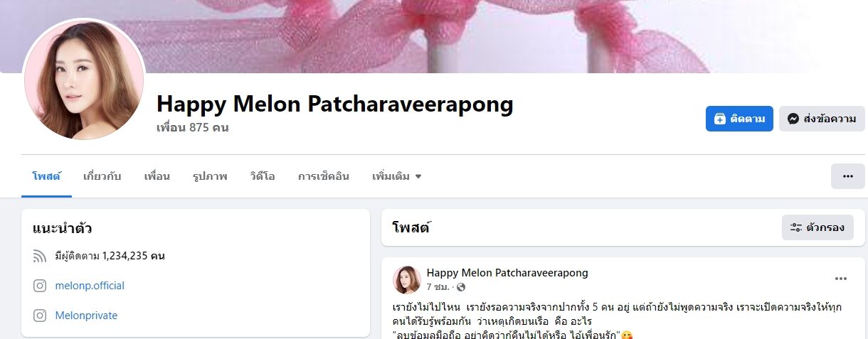Open the เพื่อน tab

pos(157,176)
